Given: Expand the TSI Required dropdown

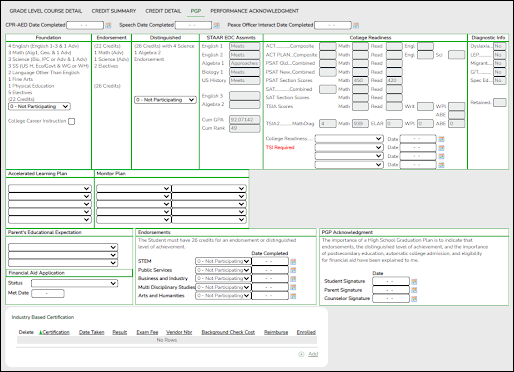Looking at the screenshot, I should tap(349, 147).
